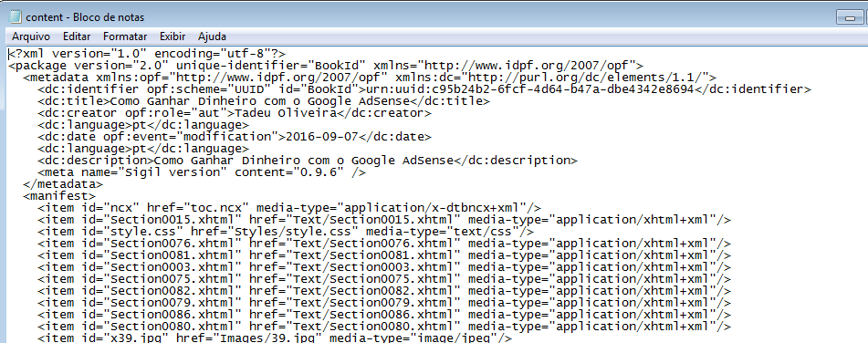
Task: Click the item id="ncx" toc.ncx line
Action: click(289, 208)
